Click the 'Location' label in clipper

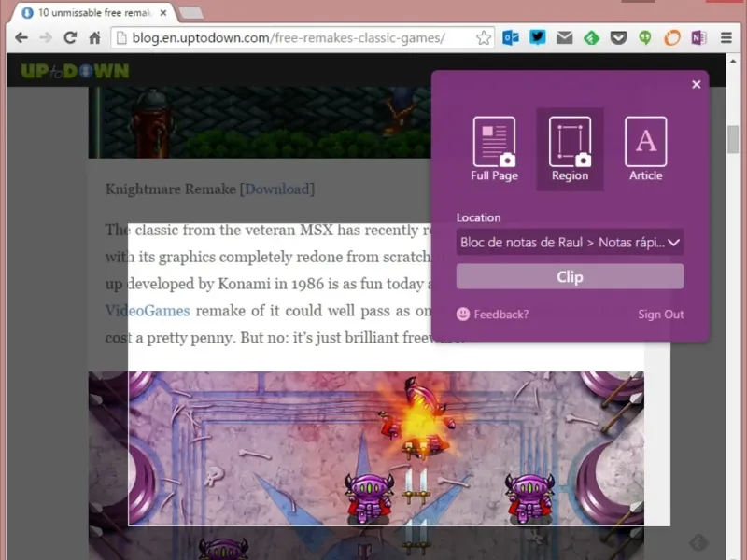click(x=478, y=217)
